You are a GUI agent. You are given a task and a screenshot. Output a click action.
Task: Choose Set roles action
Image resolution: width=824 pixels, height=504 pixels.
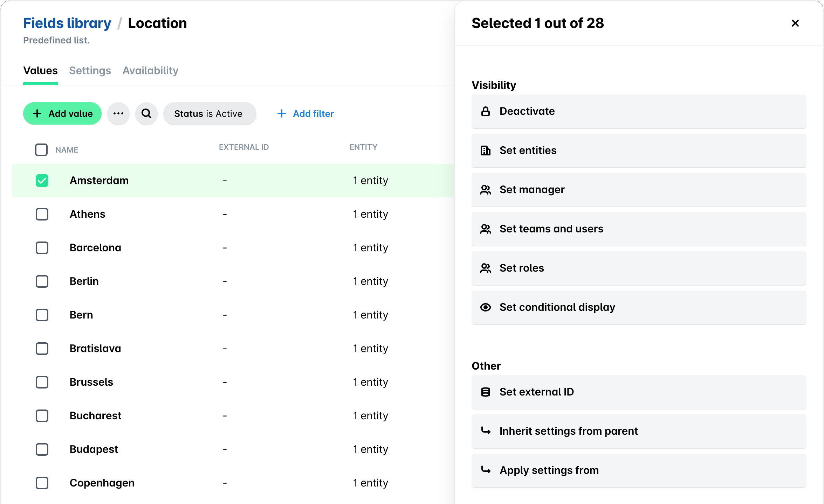[x=639, y=268]
